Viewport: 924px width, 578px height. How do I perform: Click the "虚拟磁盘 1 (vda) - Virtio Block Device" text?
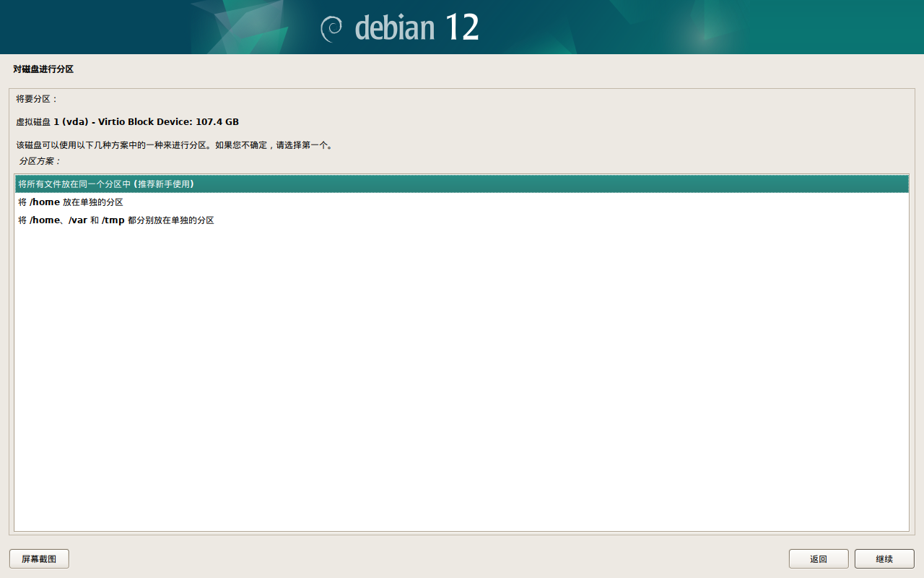point(104,122)
